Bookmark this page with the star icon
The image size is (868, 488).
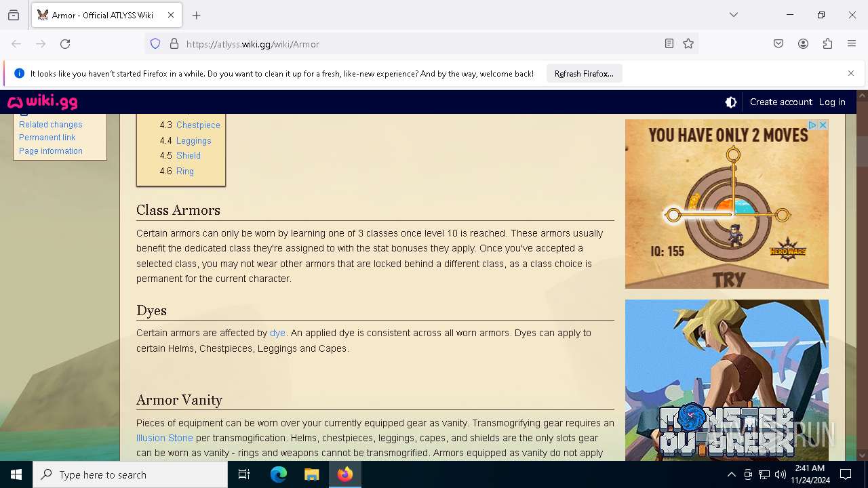click(688, 44)
